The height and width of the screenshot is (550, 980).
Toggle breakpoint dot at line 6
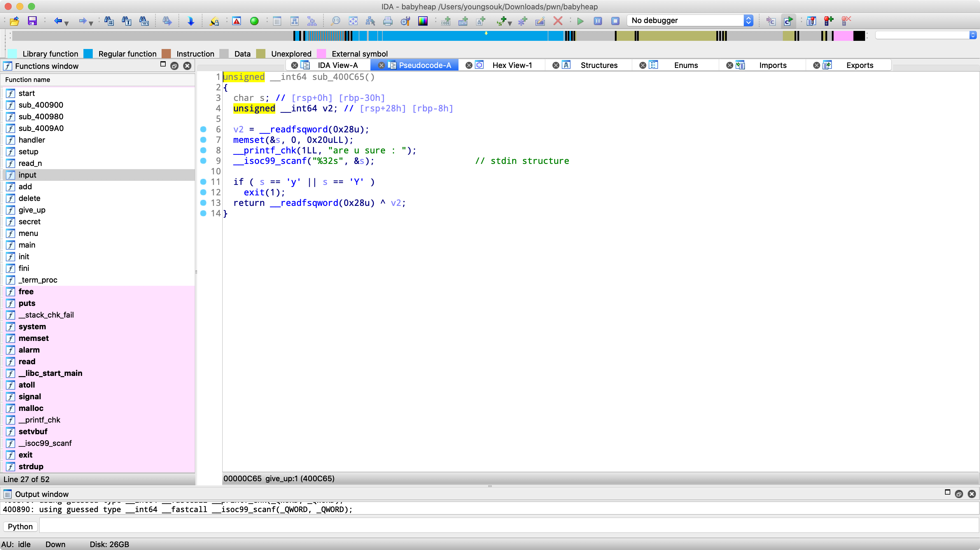[203, 129]
